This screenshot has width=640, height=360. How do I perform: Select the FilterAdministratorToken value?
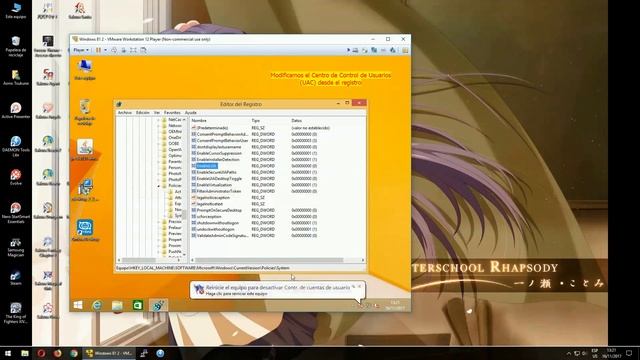219,191
